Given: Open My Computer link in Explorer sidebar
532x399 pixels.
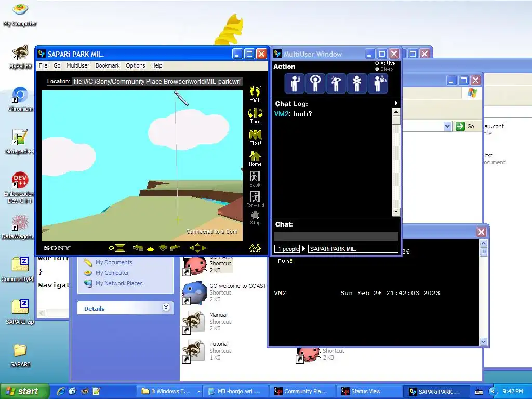Looking at the screenshot, I should tap(112, 273).
